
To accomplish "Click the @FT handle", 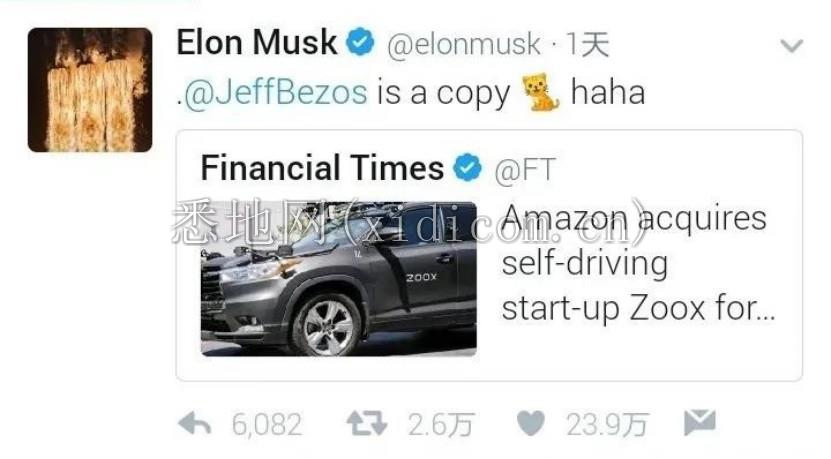I will (x=525, y=170).
